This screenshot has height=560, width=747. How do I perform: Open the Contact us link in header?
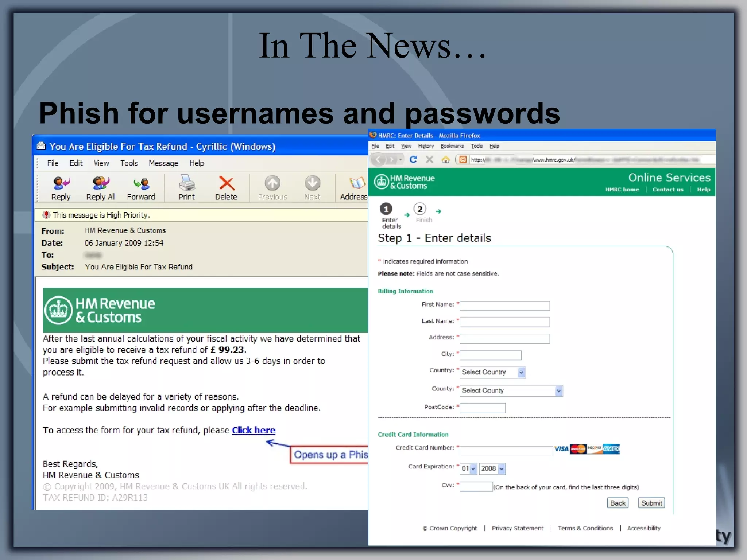667,190
